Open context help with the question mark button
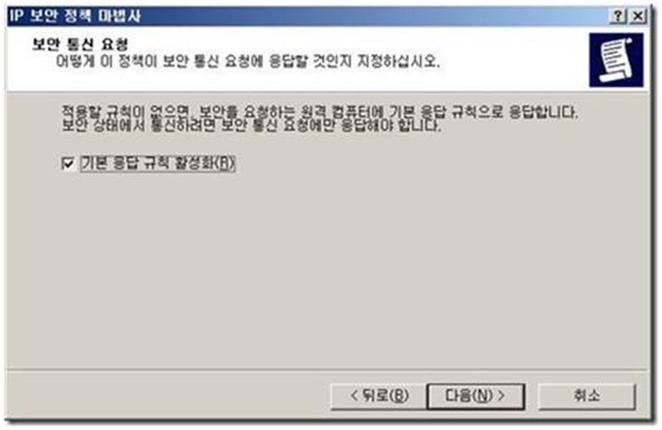The width and height of the screenshot is (662, 430). [x=618, y=16]
